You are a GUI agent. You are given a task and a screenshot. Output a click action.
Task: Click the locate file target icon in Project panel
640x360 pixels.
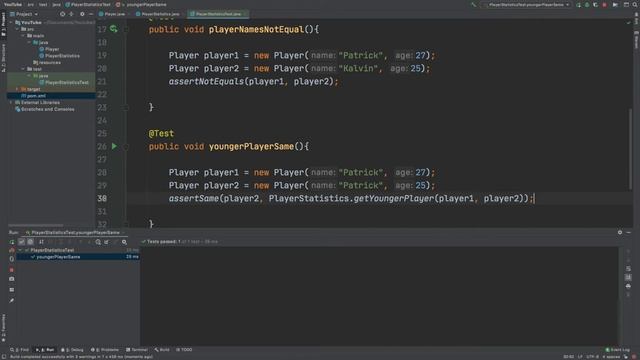pos(62,14)
